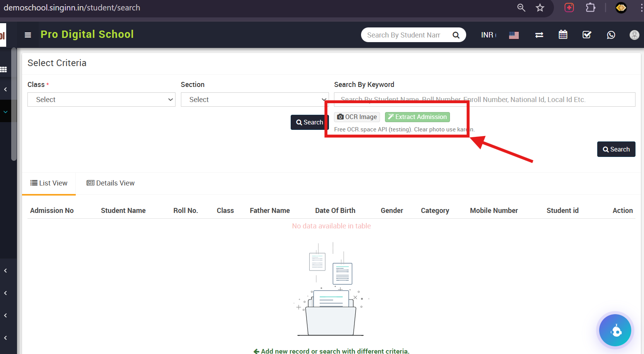Bookmark this page with star icon
Screen dimensions: 644x354
point(540,8)
